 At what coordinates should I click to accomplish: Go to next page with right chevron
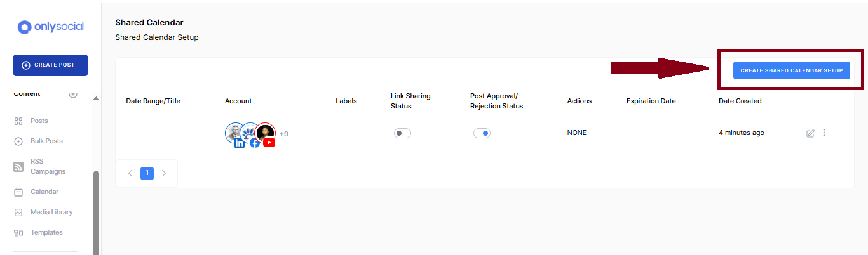coord(164,173)
